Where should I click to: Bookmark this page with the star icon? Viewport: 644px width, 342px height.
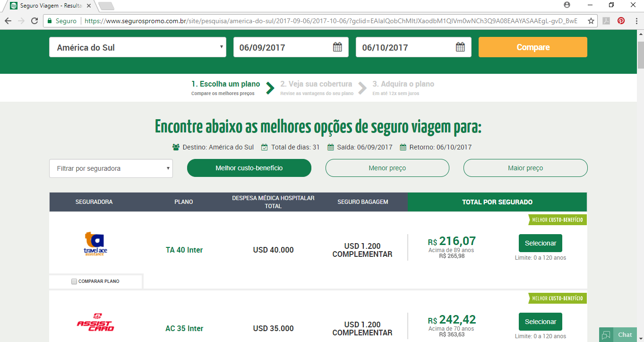(591, 21)
